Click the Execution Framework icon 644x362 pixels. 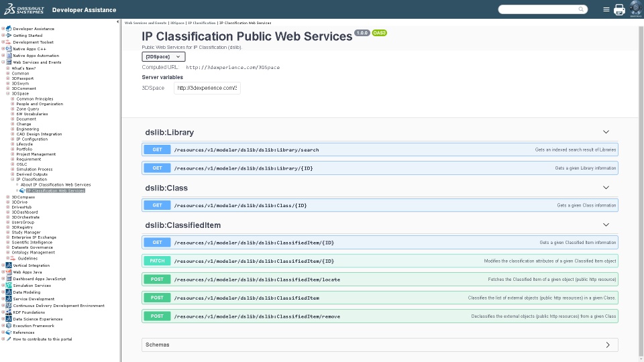pos(9,325)
